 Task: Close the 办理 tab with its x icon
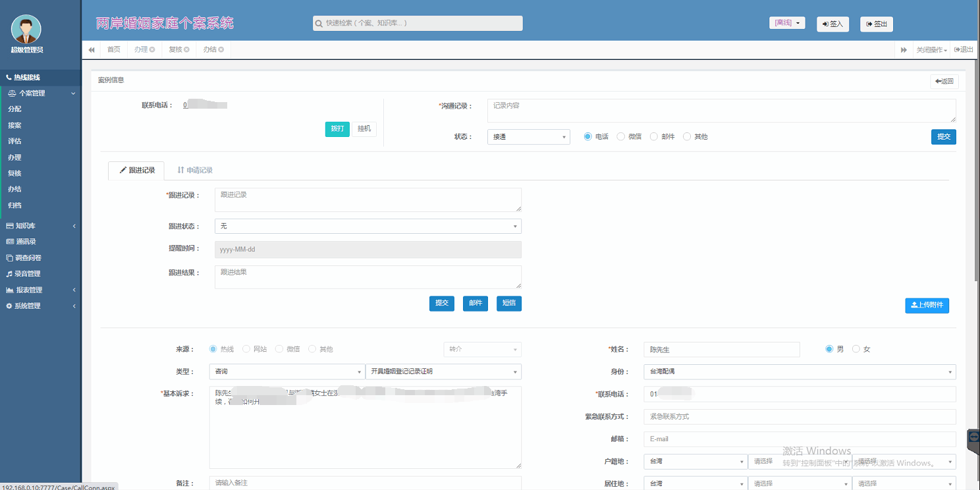tap(152, 49)
